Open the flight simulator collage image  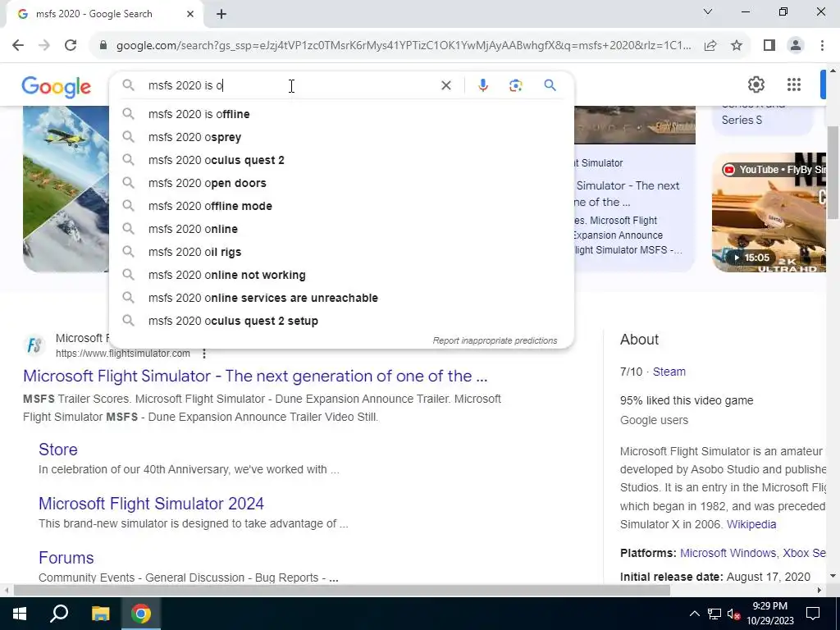[66, 189]
